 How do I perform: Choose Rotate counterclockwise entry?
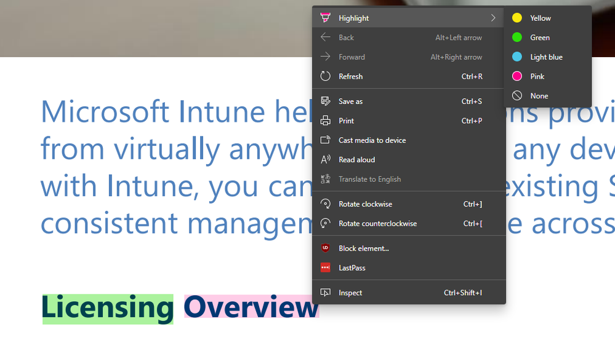click(x=408, y=223)
